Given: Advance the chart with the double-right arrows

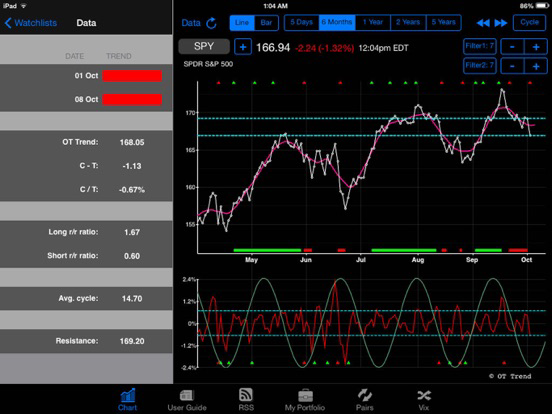Looking at the screenshot, I should pyautogui.click(x=501, y=23).
